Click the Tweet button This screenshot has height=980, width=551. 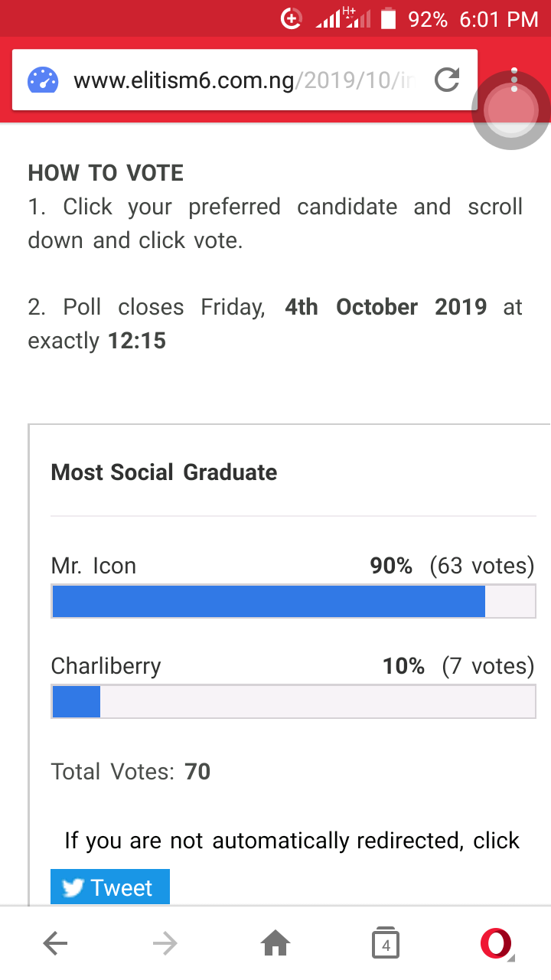(x=110, y=887)
